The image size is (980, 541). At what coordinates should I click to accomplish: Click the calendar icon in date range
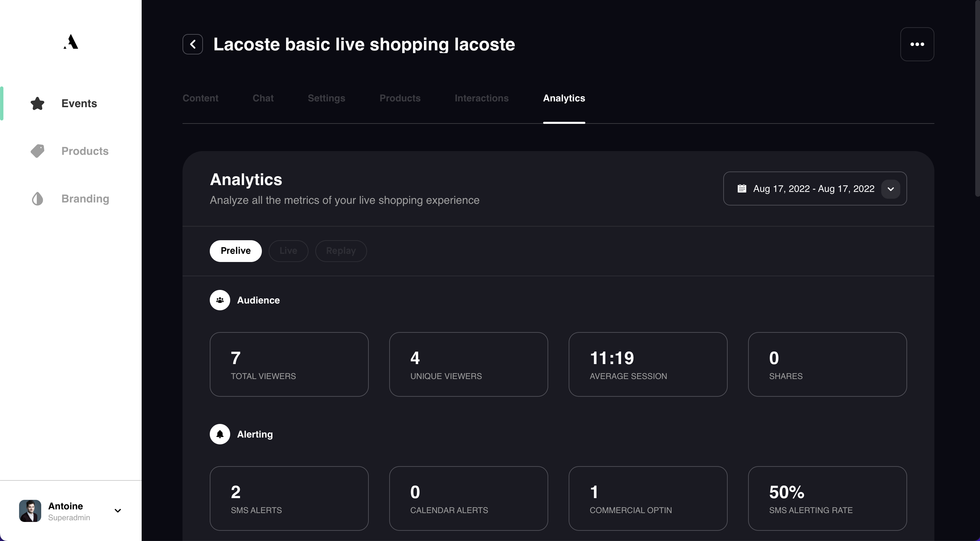[x=741, y=188]
